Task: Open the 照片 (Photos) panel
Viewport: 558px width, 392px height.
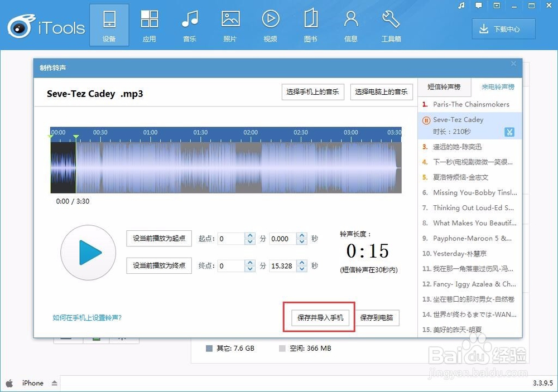Action: [x=230, y=25]
